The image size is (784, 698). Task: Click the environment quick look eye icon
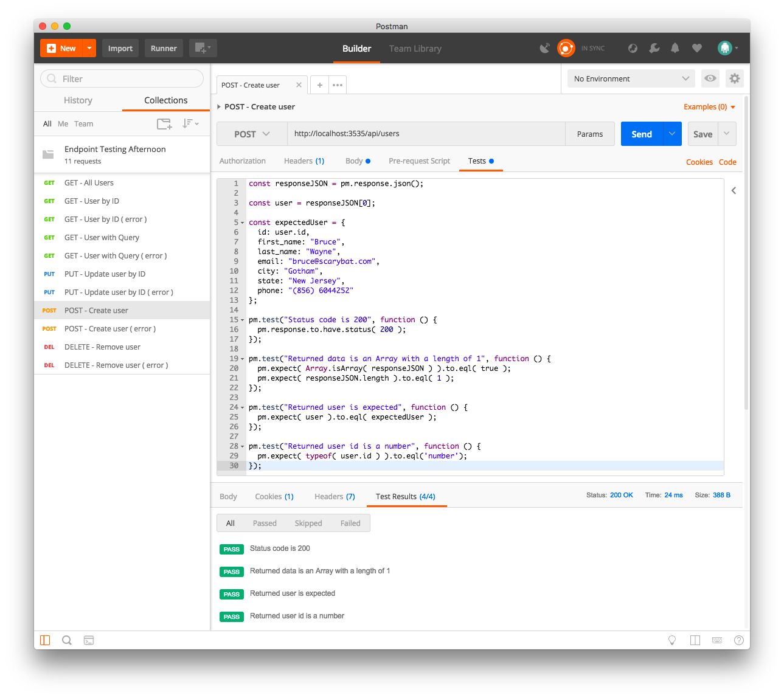pyautogui.click(x=710, y=78)
